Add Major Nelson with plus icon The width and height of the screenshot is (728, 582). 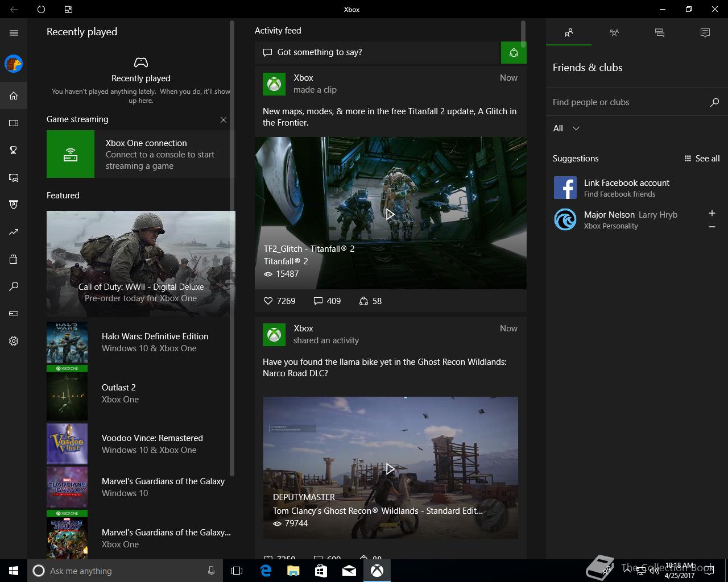(712, 213)
